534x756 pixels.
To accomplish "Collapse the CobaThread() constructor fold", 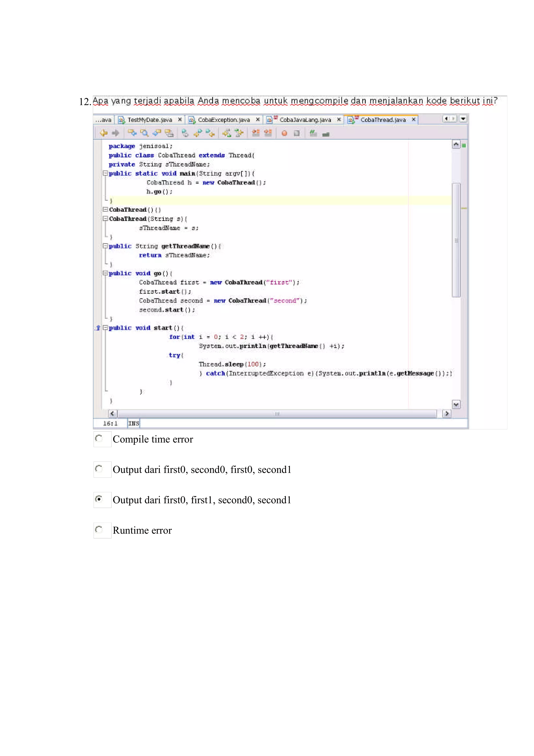I will [105, 209].
